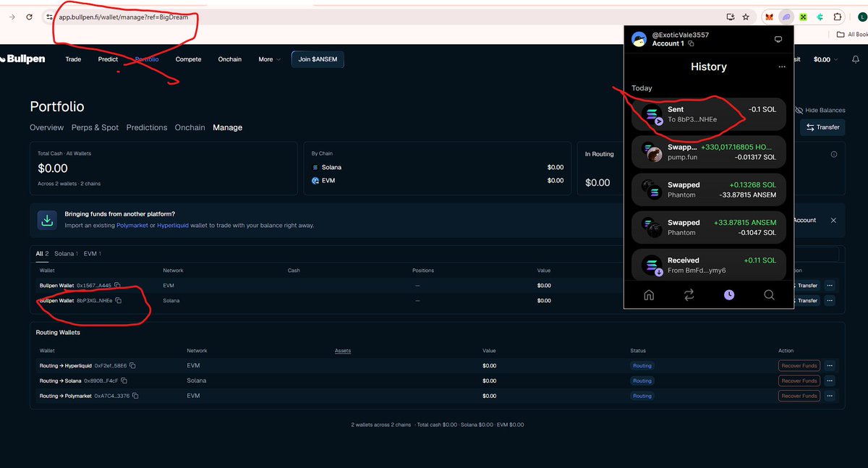
Task: Open the Hyperliquid link in banner
Action: pos(174,225)
